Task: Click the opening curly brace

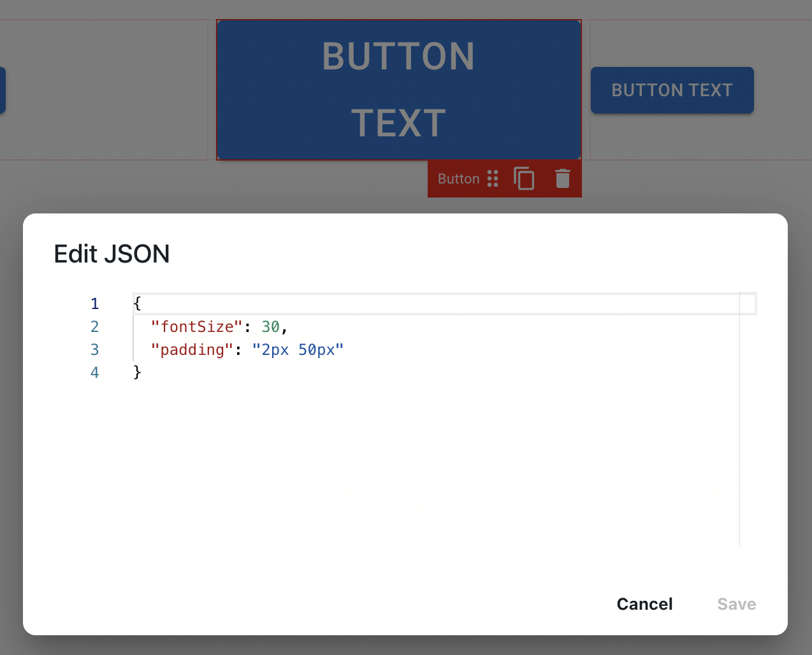Action: 137,303
